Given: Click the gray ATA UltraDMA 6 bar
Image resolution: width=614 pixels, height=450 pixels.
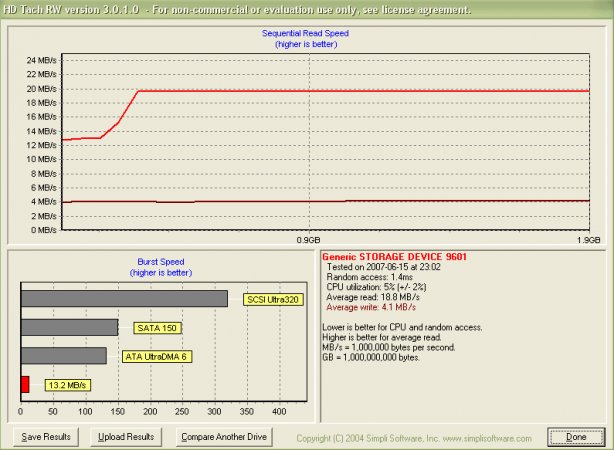Looking at the screenshot, I should tap(64, 356).
